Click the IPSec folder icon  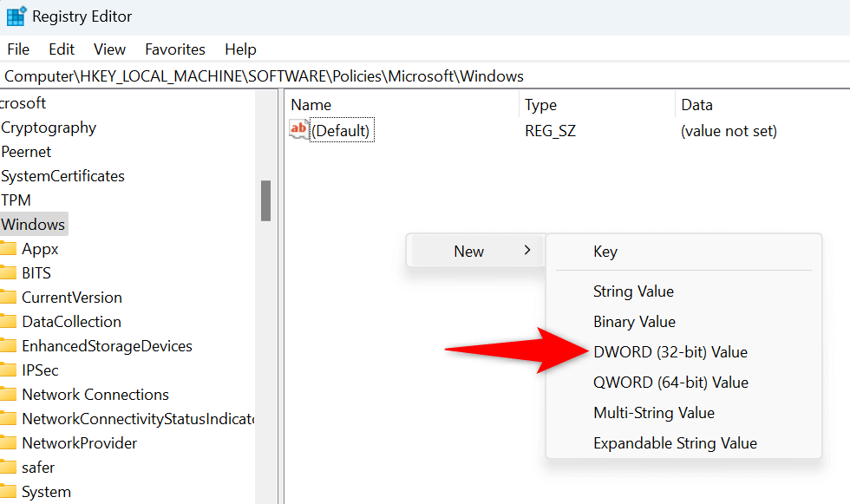(x=8, y=370)
